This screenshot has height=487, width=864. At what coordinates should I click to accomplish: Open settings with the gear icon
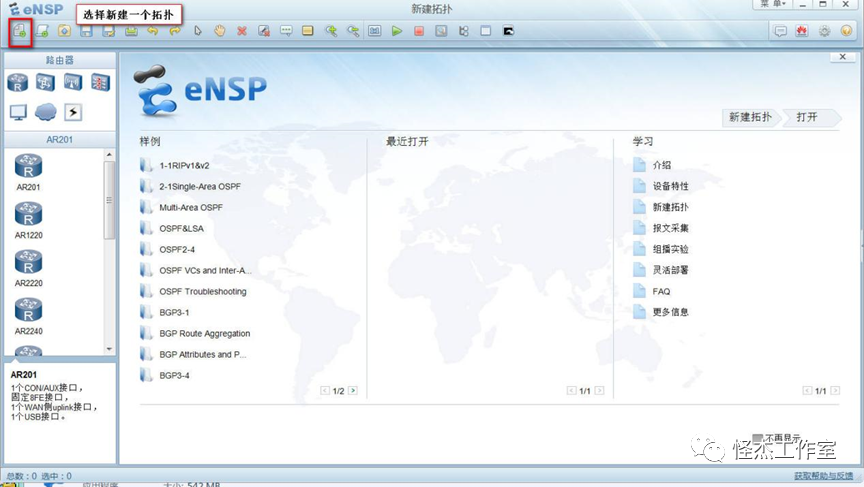[824, 31]
